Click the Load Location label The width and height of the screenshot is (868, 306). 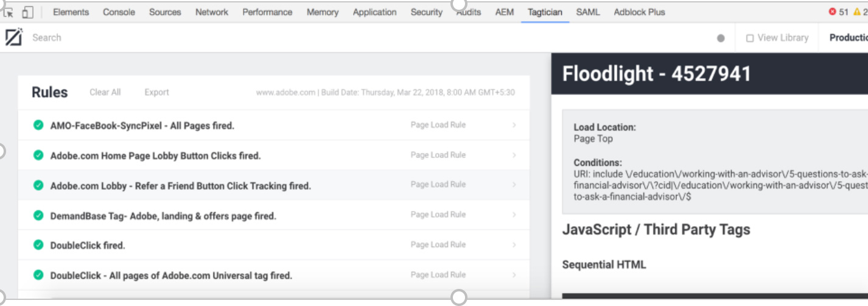(x=604, y=127)
